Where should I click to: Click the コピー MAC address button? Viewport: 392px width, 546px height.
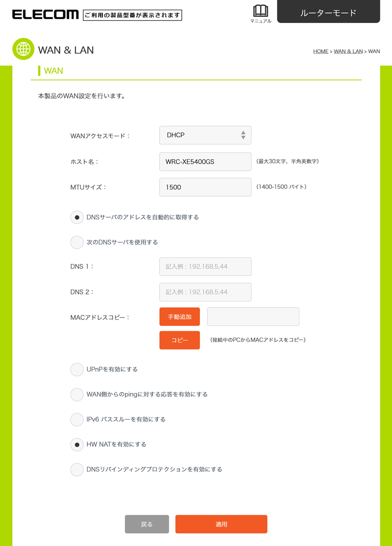(x=180, y=340)
